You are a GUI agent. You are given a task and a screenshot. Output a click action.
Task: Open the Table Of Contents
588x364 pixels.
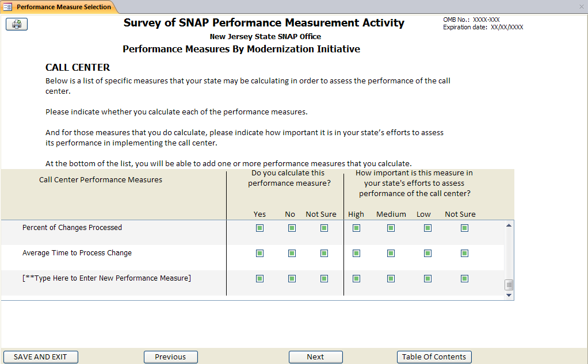tap(434, 357)
